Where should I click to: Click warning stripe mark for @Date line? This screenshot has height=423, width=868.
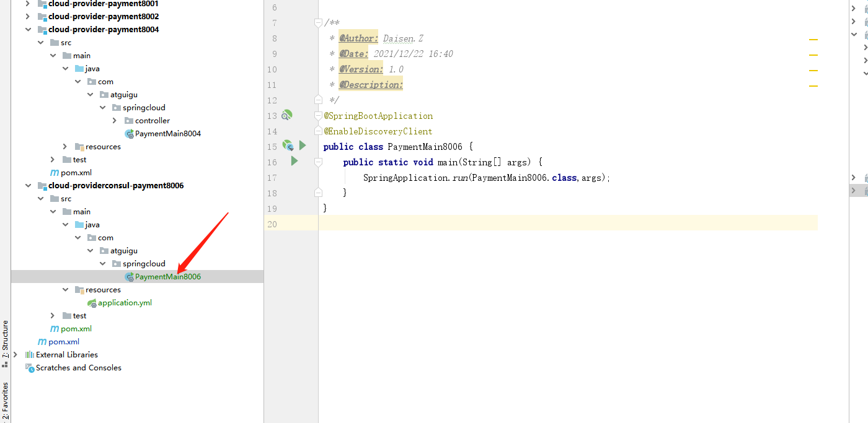click(x=813, y=55)
